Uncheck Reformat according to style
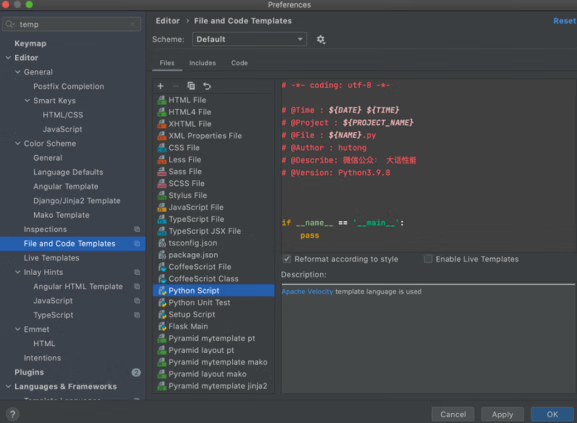This screenshot has height=423, width=577. [286, 259]
